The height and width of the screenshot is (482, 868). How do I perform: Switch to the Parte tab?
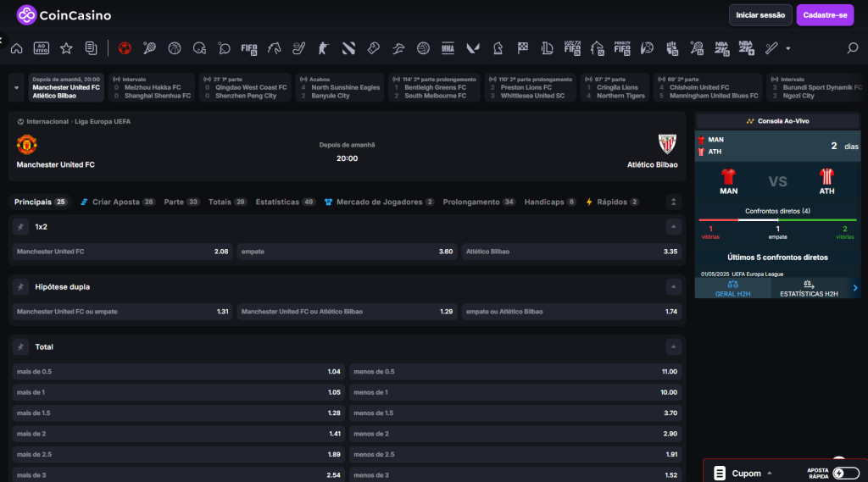point(181,202)
